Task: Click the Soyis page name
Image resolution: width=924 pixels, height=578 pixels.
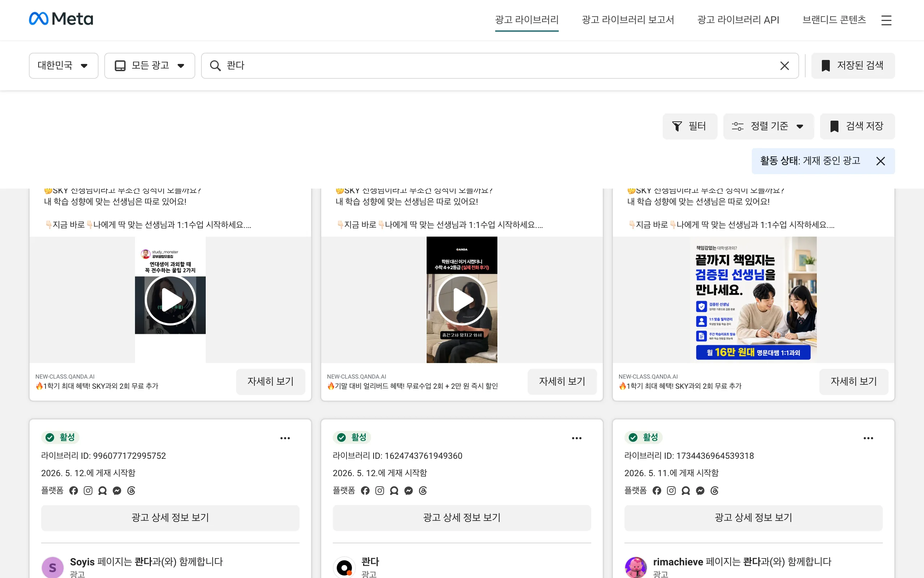Action: tap(82, 561)
